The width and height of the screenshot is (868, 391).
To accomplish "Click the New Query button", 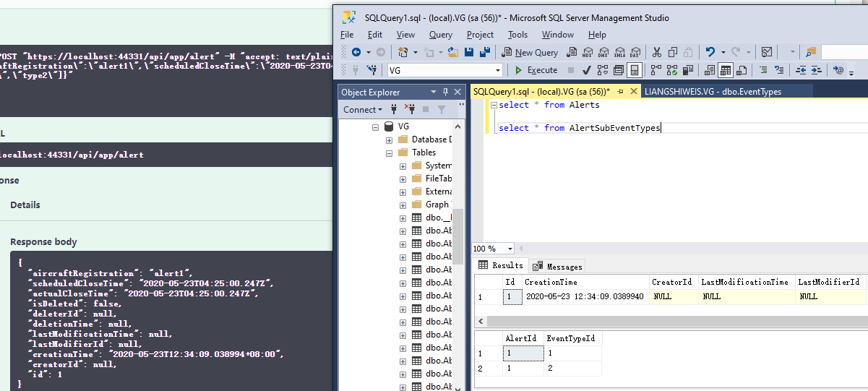I will pyautogui.click(x=530, y=52).
